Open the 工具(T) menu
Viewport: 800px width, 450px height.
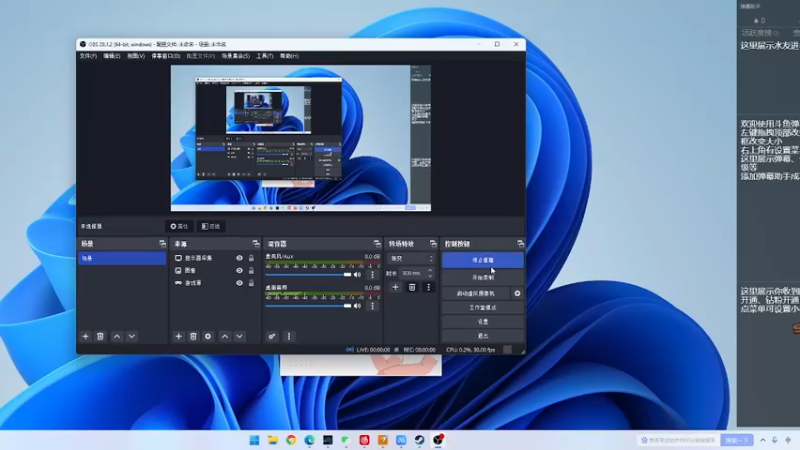click(265, 56)
